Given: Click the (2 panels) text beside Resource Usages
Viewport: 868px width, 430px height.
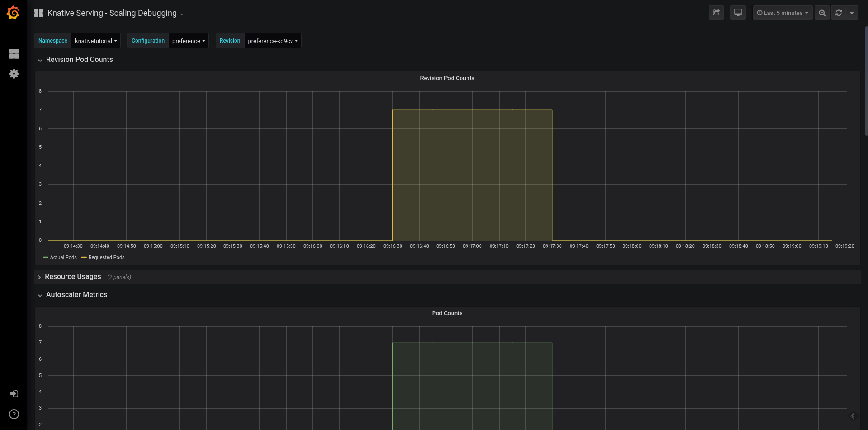Looking at the screenshot, I should (x=119, y=277).
